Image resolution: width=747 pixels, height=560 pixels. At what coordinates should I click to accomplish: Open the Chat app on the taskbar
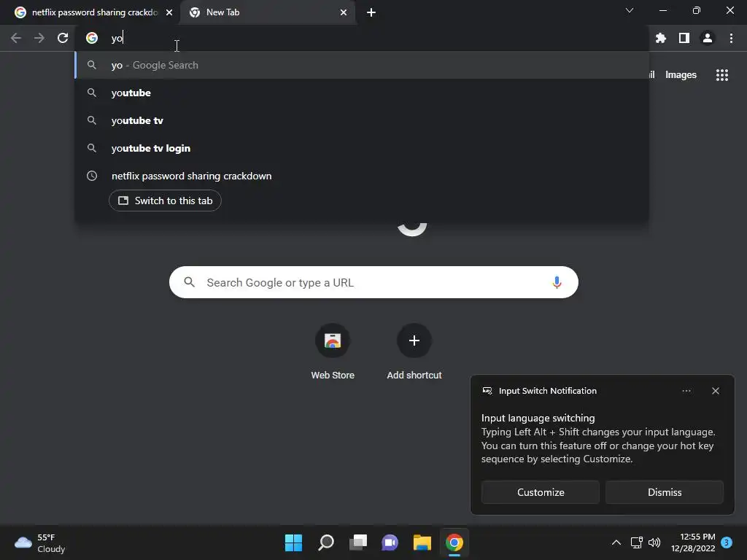point(390,542)
